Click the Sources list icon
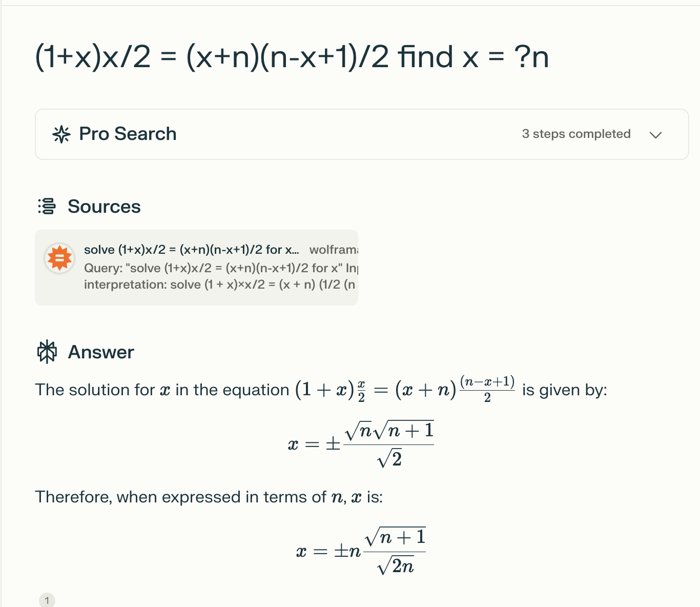This screenshot has width=700, height=607. (x=47, y=206)
